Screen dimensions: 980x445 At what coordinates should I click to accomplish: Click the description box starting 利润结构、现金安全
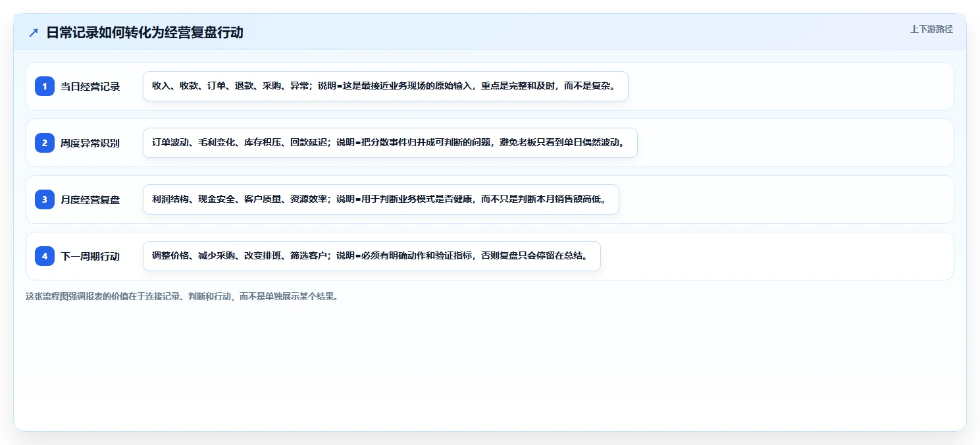381,199
